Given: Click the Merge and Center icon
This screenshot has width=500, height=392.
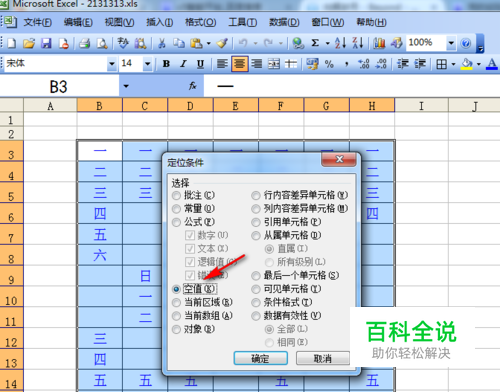Looking at the screenshot, I should coord(274,64).
